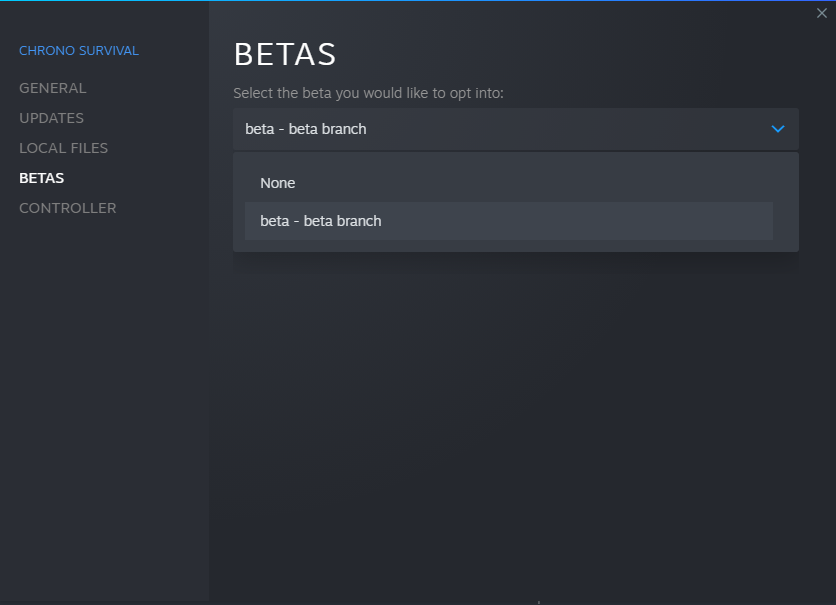Click the dropdown chevron arrow icon
Viewport: 836px width, 605px height.
(x=778, y=129)
